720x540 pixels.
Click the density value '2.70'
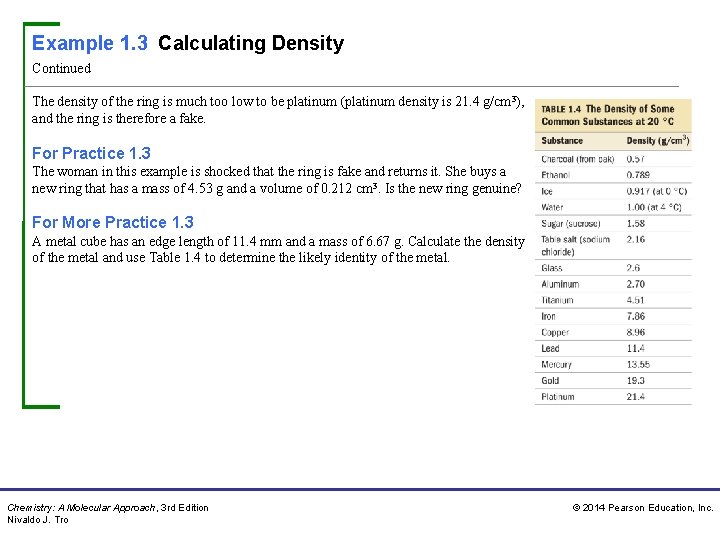(x=636, y=284)
